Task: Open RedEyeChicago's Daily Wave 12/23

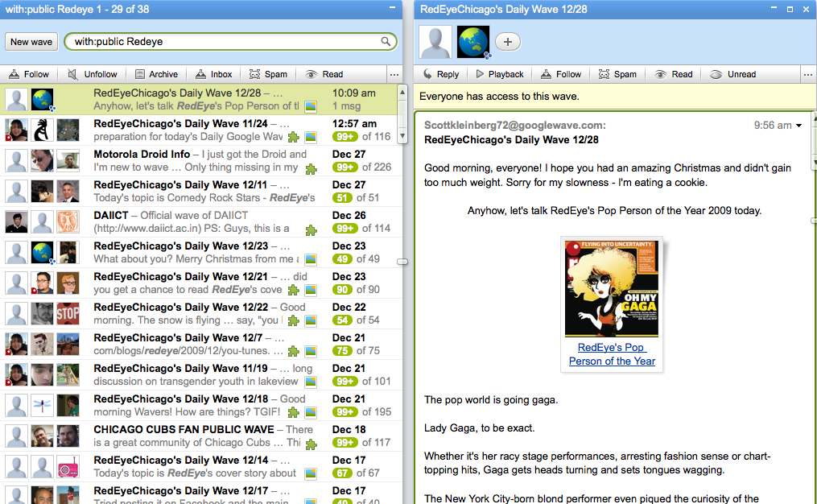Action: pyautogui.click(x=201, y=252)
